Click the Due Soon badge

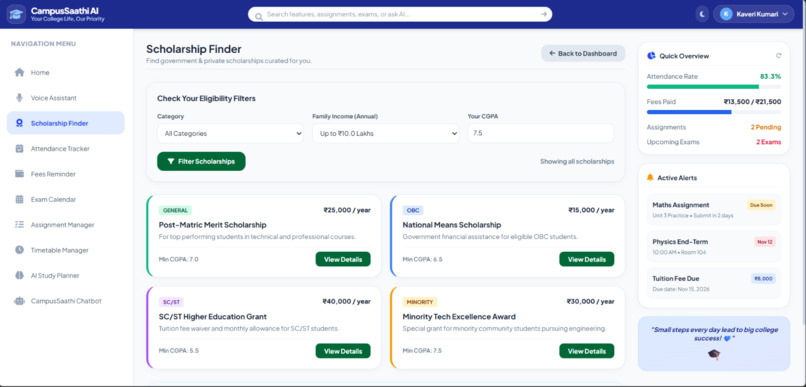pyautogui.click(x=761, y=205)
